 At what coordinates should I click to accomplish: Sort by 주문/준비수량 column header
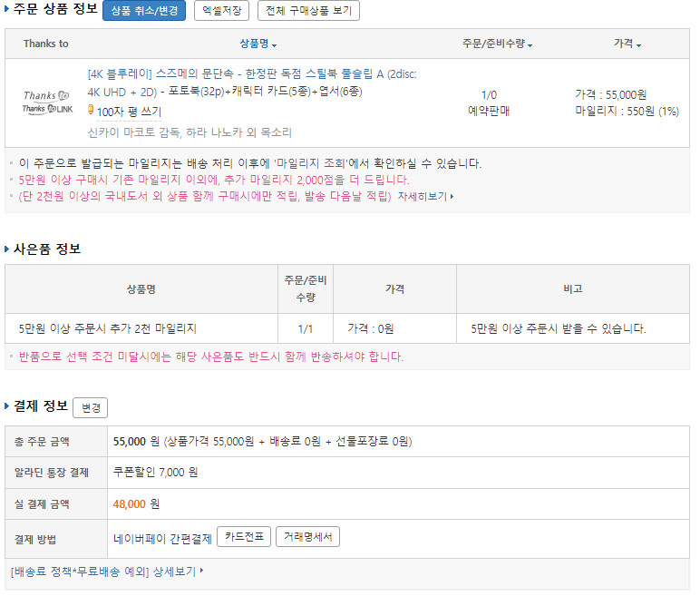click(x=497, y=44)
